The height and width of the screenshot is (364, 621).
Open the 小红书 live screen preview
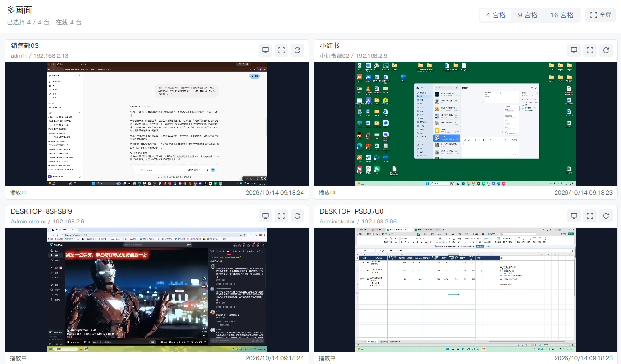pyautogui.click(x=465, y=124)
